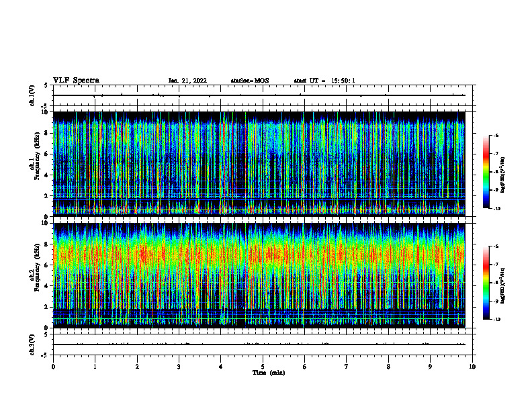Click the ch.1 spectrogram color bar
Screen dimensions: 532x411
click(x=486, y=172)
